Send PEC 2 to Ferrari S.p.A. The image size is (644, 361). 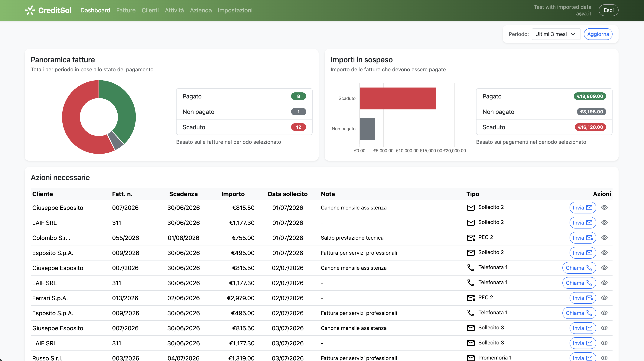(583, 298)
